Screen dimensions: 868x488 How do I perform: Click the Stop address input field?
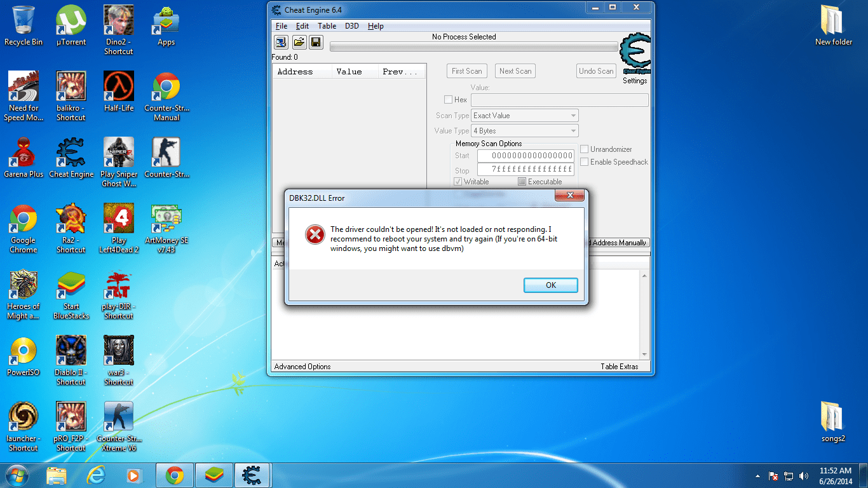coord(525,168)
